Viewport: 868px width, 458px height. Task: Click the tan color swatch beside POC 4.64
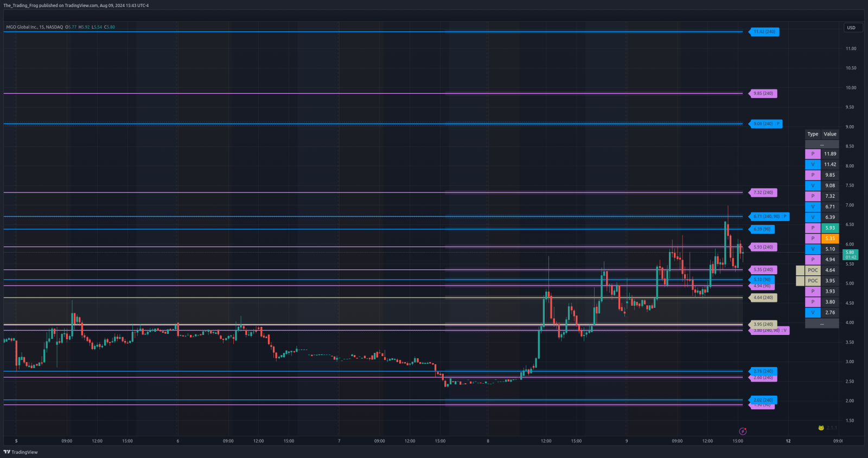point(800,270)
